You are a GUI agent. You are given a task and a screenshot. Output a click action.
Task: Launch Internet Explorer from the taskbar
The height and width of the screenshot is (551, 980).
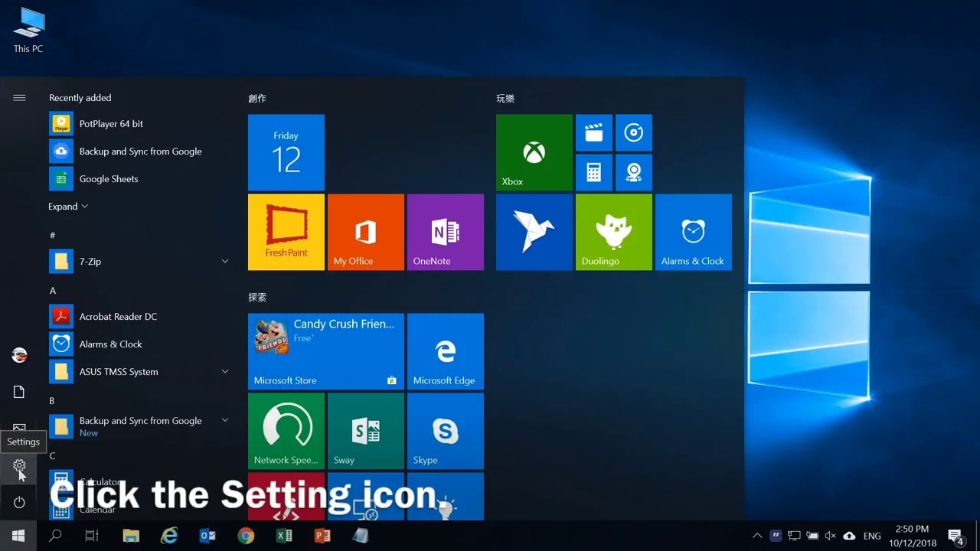(169, 536)
